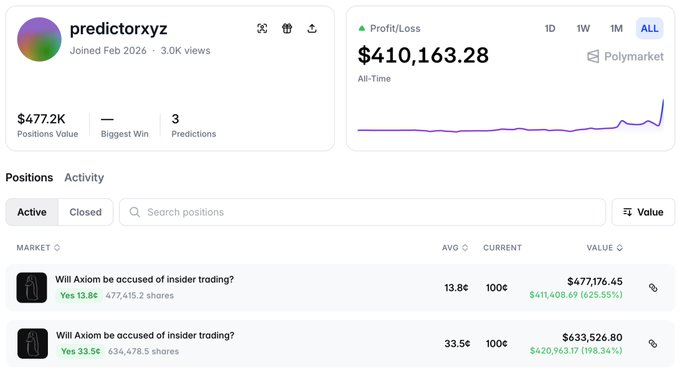
Task: Open market thumbnail of the 634,478.5 shares position
Action: pos(33,344)
